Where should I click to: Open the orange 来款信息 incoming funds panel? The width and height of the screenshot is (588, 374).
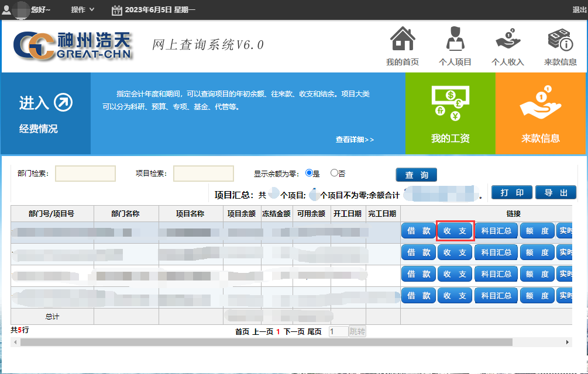(541, 113)
